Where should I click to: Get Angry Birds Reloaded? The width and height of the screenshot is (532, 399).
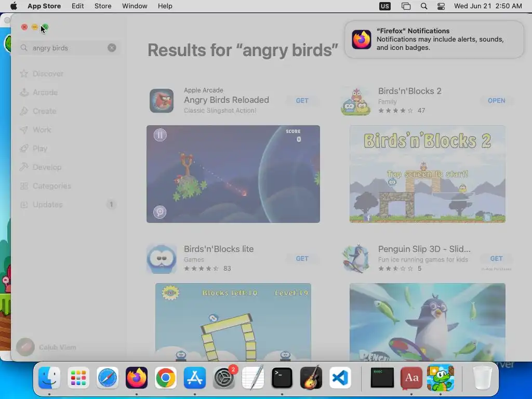coord(302,100)
